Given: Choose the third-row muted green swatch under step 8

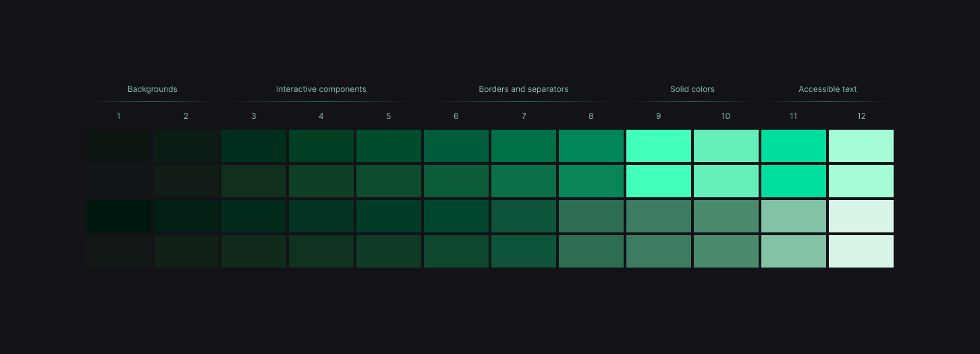Looking at the screenshot, I should tap(591, 216).
